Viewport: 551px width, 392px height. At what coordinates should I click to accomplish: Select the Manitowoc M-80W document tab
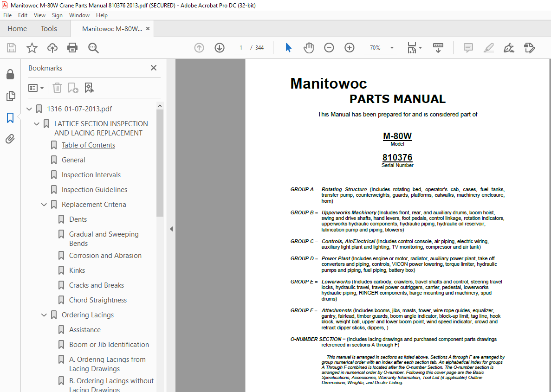tap(112, 29)
